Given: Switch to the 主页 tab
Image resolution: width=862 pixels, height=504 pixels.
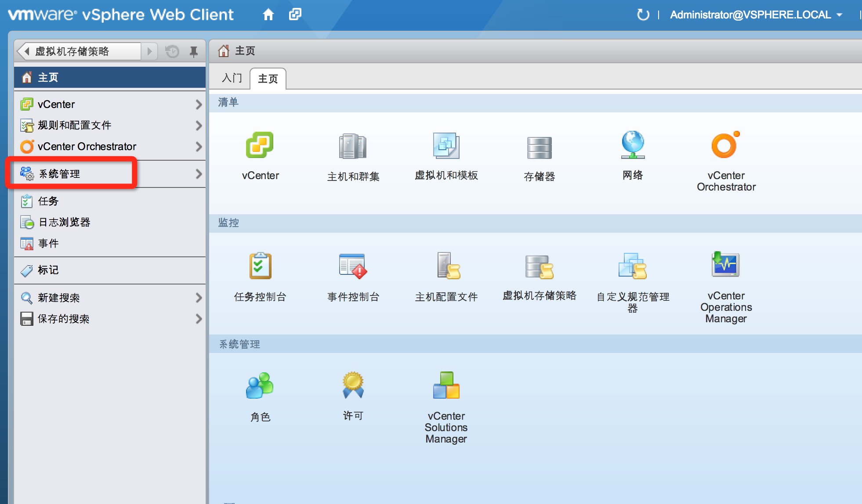Looking at the screenshot, I should (268, 79).
